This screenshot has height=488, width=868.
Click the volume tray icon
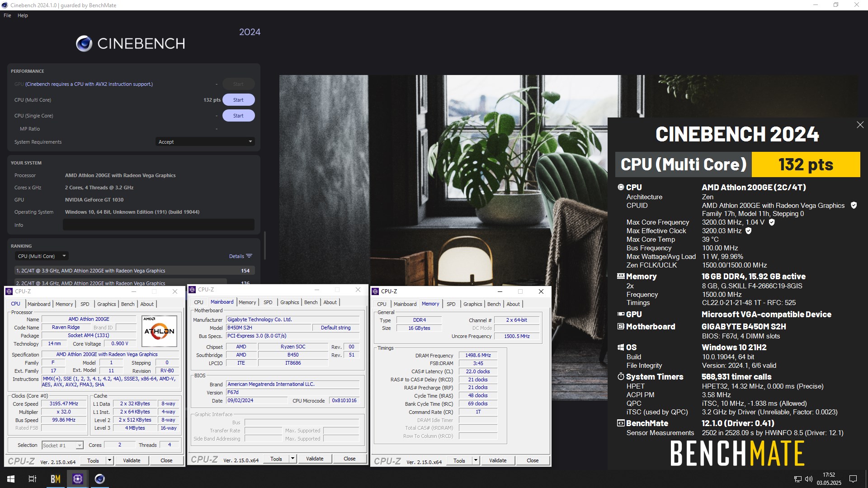809,479
